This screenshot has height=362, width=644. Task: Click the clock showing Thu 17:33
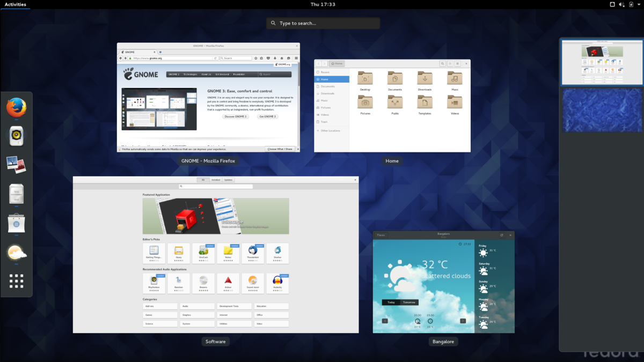click(x=323, y=4)
